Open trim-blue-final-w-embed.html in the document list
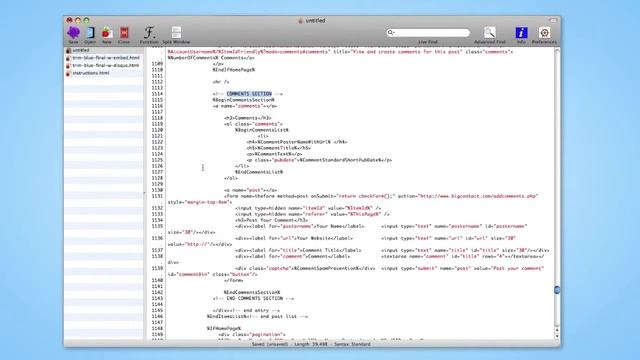 coord(106,58)
